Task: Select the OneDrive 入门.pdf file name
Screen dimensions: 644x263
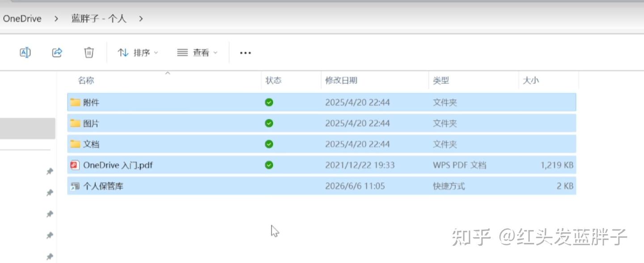Action: (x=118, y=165)
